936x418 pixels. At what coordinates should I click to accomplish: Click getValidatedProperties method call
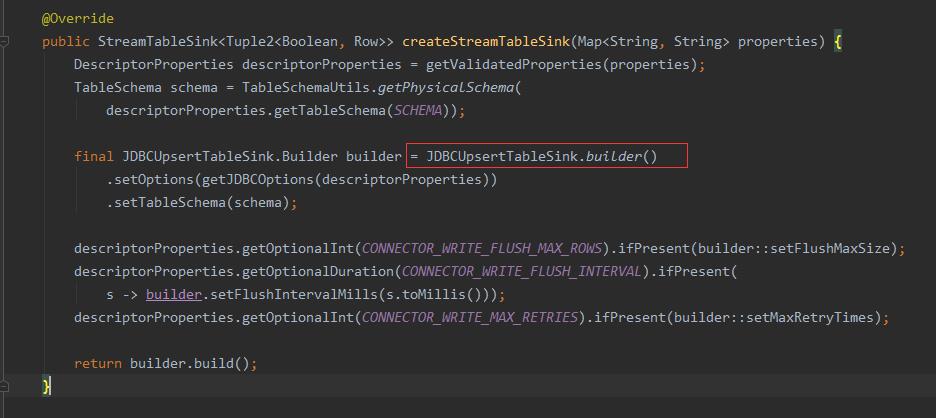[514, 64]
